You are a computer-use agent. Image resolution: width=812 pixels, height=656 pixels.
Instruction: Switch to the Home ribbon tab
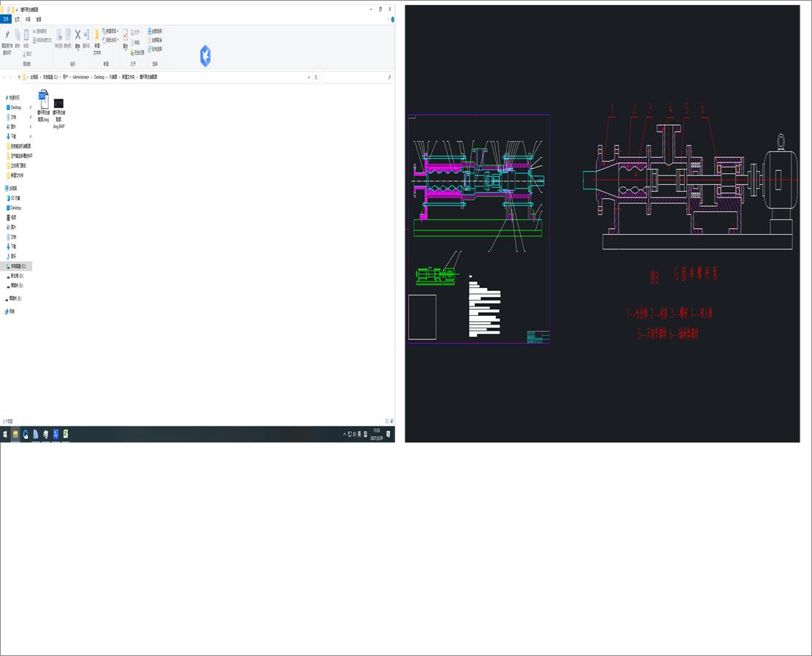click(17, 19)
